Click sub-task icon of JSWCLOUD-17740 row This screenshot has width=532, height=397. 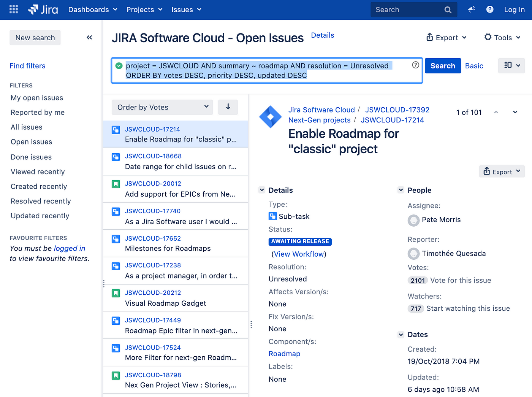[x=116, y=211]
